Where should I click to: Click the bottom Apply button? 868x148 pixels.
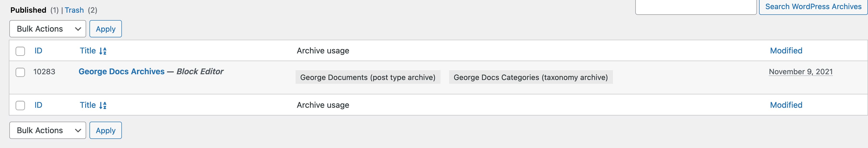pyautogui.click(x=106, y=130)
